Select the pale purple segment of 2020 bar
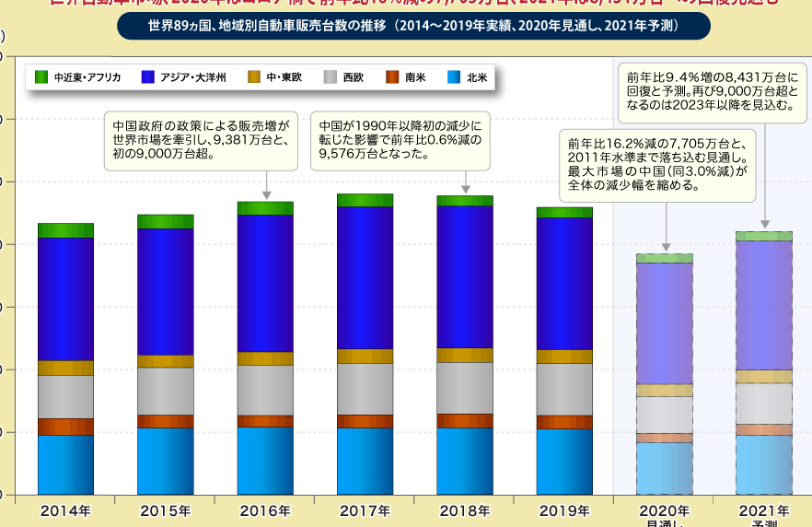 click(x=664, y=322)
